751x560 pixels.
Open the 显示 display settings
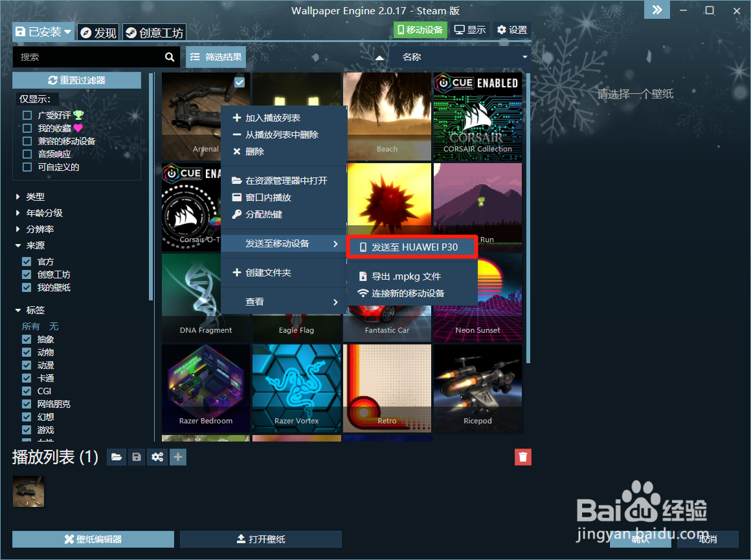point(470,30)
